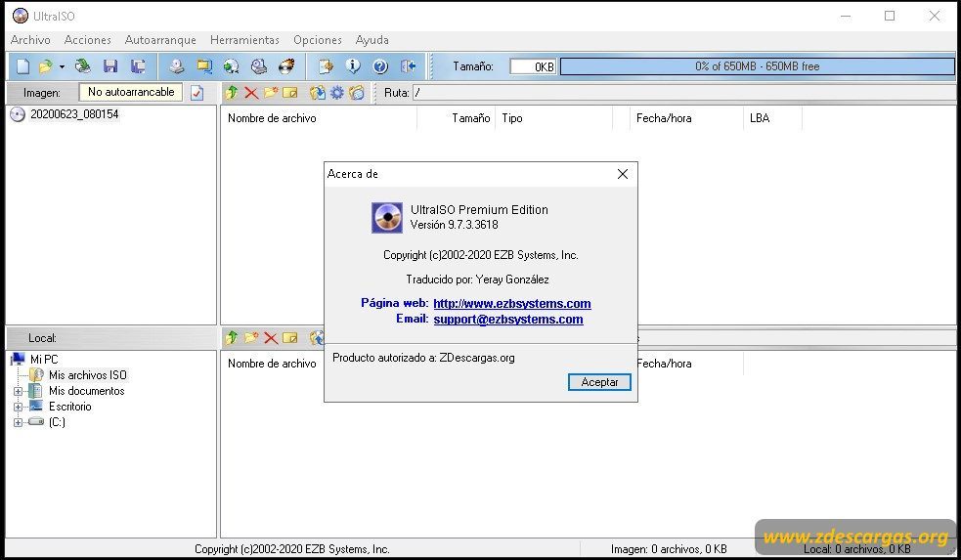Image resolution: width=961 pixels, height=560 pixels.
Task: Click the red X Delete icon in image pane
Action: 250,93
